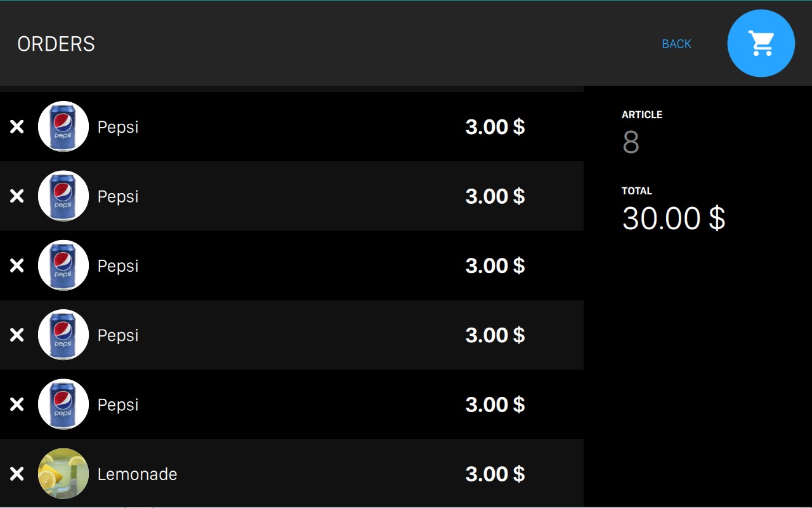Screen dimensions: 812x508
Task: Click the first Pepsi can image
Action: 63,127
